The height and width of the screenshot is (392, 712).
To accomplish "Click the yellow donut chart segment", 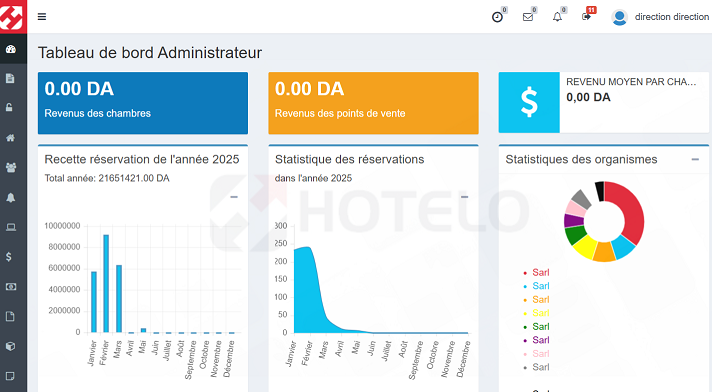I will pos(584,246).
